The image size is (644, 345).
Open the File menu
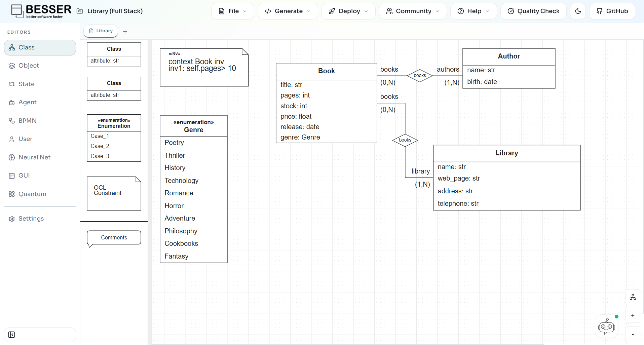tap(233, 11)
